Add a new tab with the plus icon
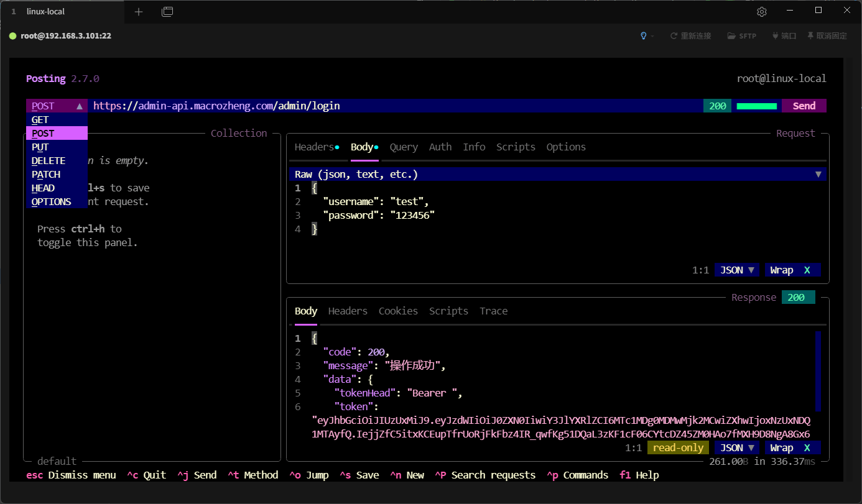Viewport: 862px width, 504px height. pos(139,12)
